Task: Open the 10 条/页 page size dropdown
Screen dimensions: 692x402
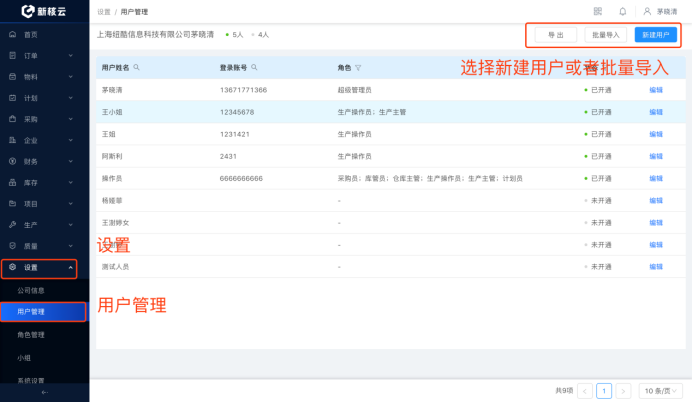Action: (660, 391)
